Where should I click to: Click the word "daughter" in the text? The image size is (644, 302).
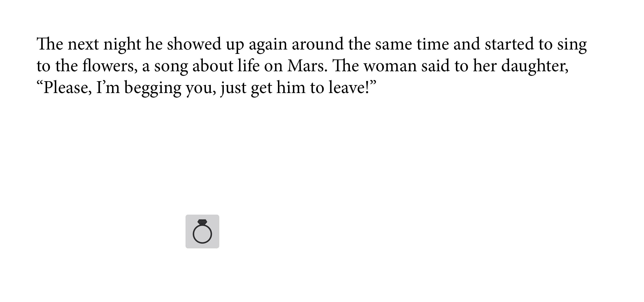[x=534, y=66]
